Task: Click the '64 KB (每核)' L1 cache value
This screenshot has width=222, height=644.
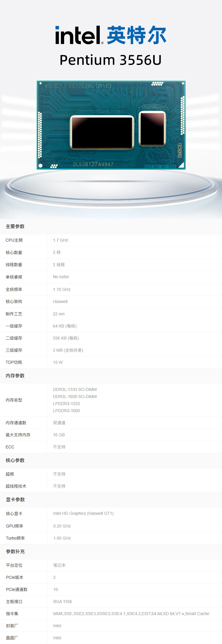Action: click(65, 326)
